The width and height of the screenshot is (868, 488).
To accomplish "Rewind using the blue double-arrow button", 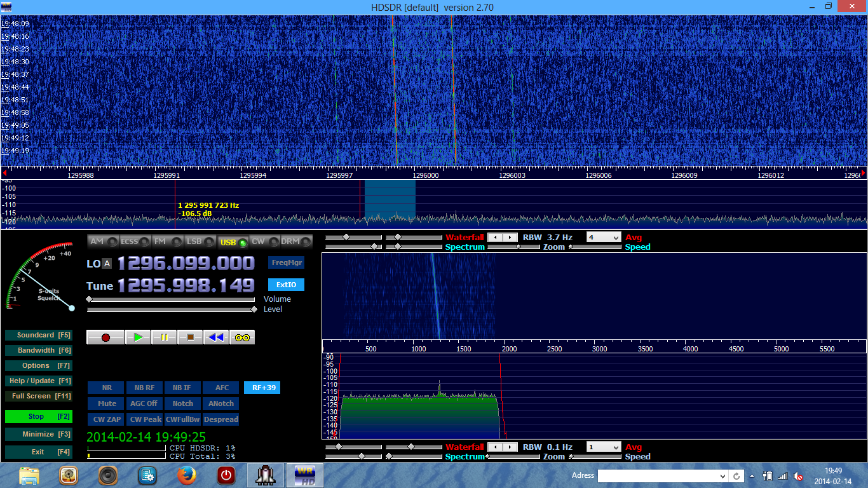I will tap(216, 337).
